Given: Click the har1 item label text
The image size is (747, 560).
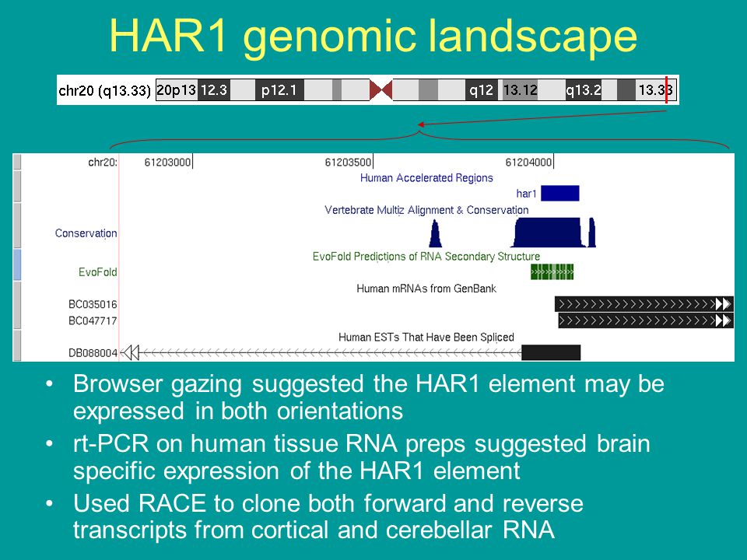Looking at the screenshot, I should [x=527, y=194].
